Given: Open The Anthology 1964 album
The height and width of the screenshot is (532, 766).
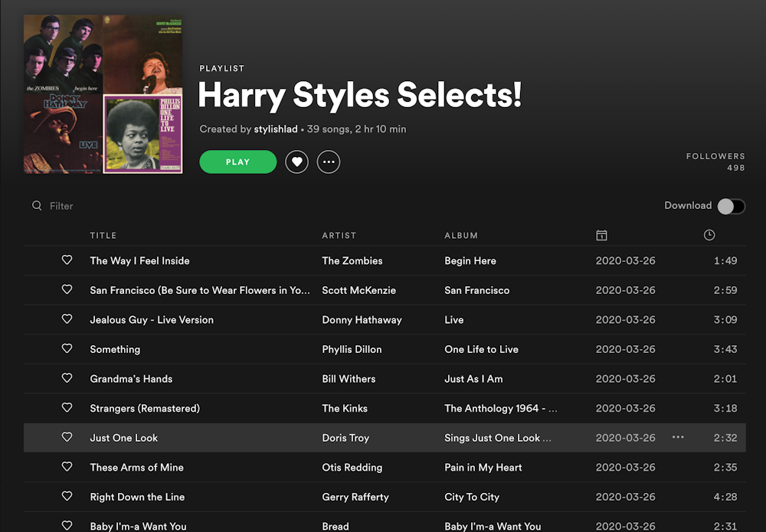Looking at the screenshot, I should pos(501,409).
